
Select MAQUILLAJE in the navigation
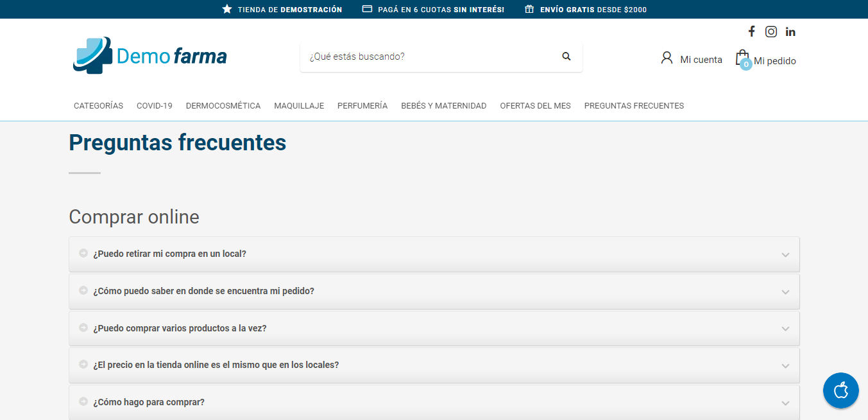(299, 106)
